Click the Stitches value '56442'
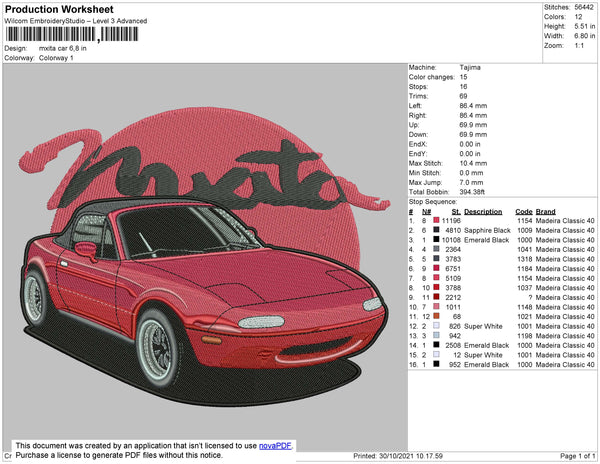 [x=584, y=7]
